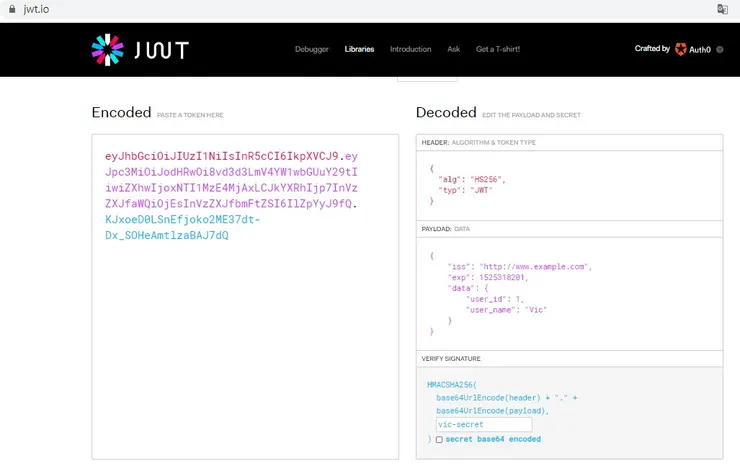Viewport: 740px width, 468px height.
Task: Click the PASTE A TOKEN HERE hint
Action: click(190, 115)
